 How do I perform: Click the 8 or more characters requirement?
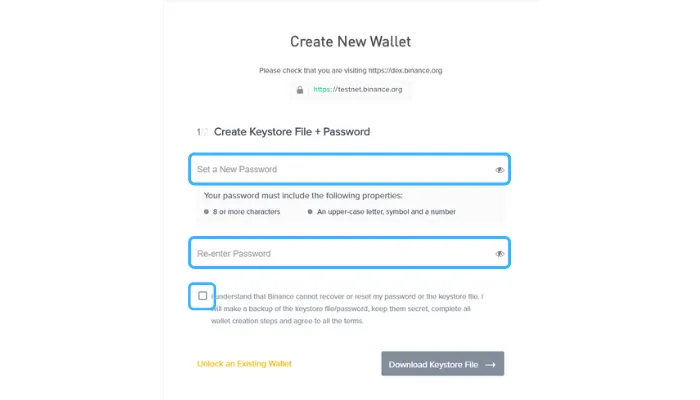pos(246,212)
